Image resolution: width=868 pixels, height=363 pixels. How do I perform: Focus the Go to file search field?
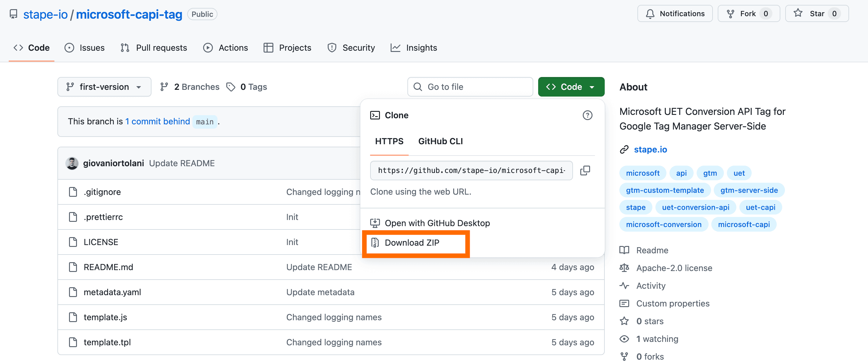point(470,87)
